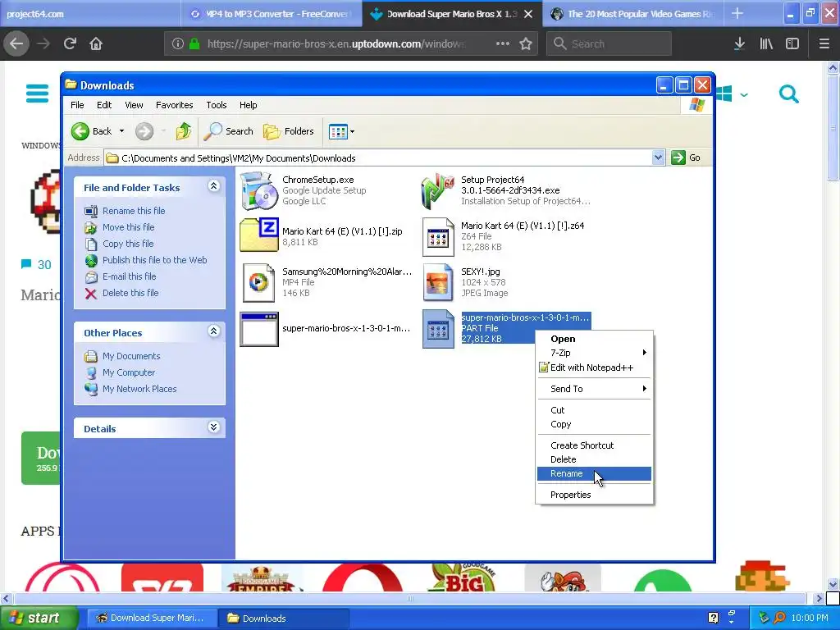Open the File menu in Downloads window
Viewport: 840px width, 630px height.
pyautogui.click(x=77, y=105)
